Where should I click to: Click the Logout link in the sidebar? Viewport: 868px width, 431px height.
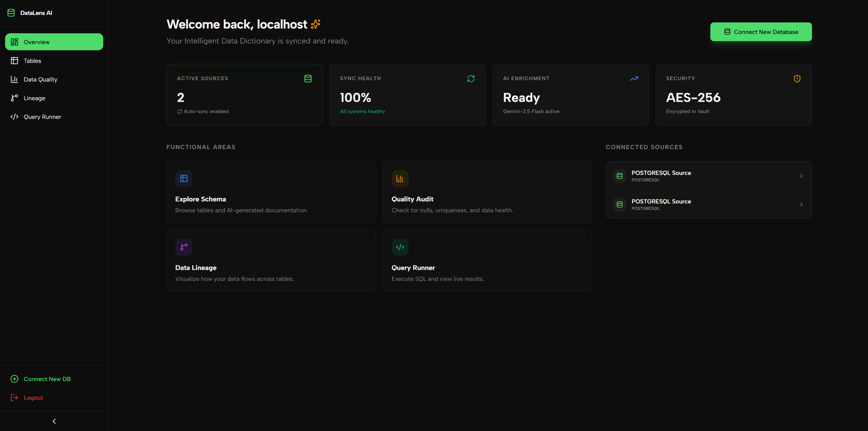(33, 398)
